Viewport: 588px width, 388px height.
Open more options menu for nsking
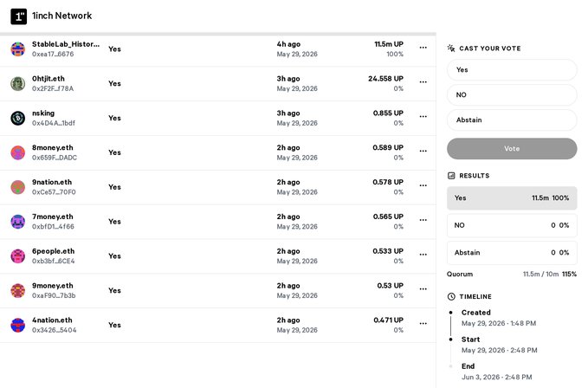pos(423,117)
